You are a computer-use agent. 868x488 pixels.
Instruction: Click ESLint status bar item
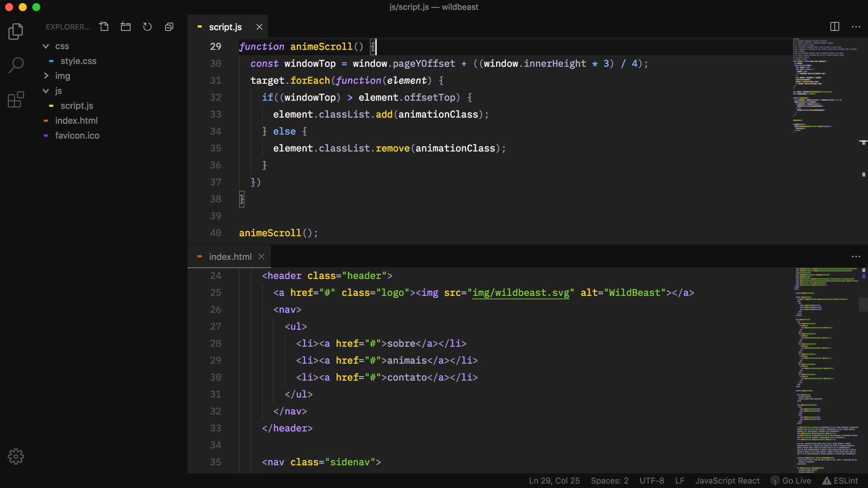pyautogui.click(x=841, y=481)
